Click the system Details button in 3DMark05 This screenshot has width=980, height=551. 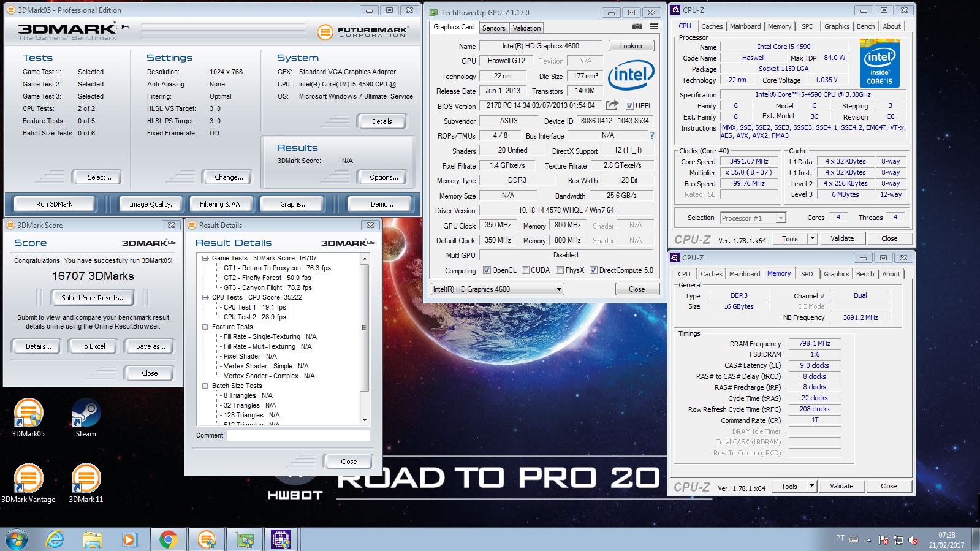click(x=384, y=121)
